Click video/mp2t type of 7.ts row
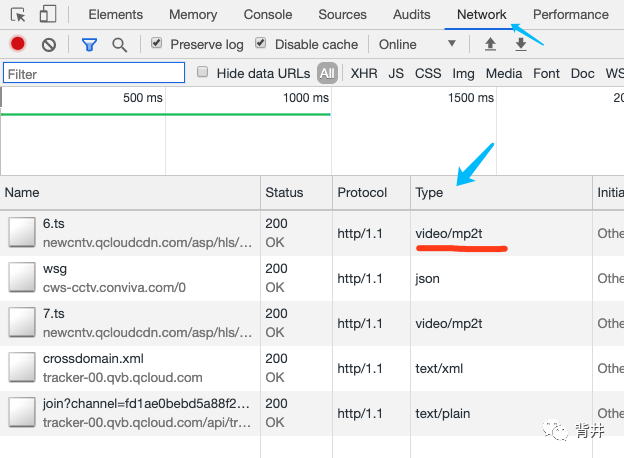 448,324
